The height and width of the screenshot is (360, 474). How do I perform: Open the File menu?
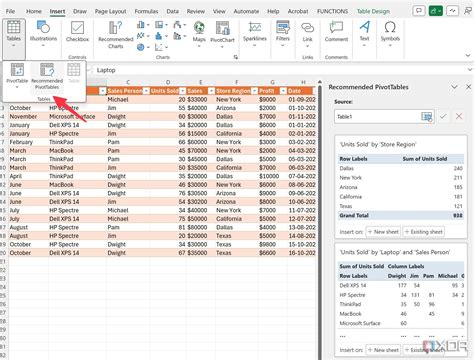10,11
